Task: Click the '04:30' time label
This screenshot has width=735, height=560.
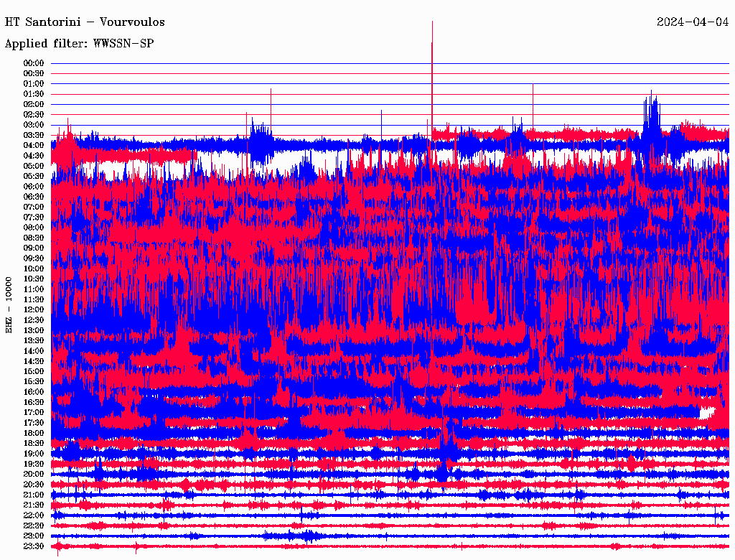Action: pos(34,156)
